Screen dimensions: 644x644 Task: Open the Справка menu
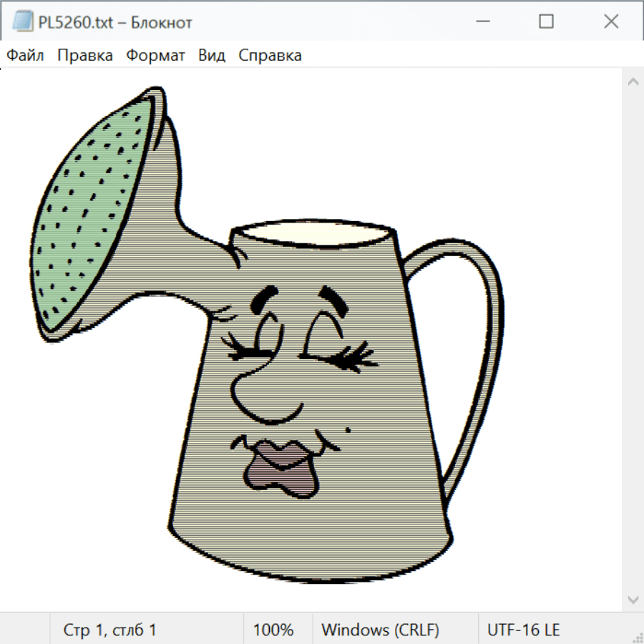point(270,56)
